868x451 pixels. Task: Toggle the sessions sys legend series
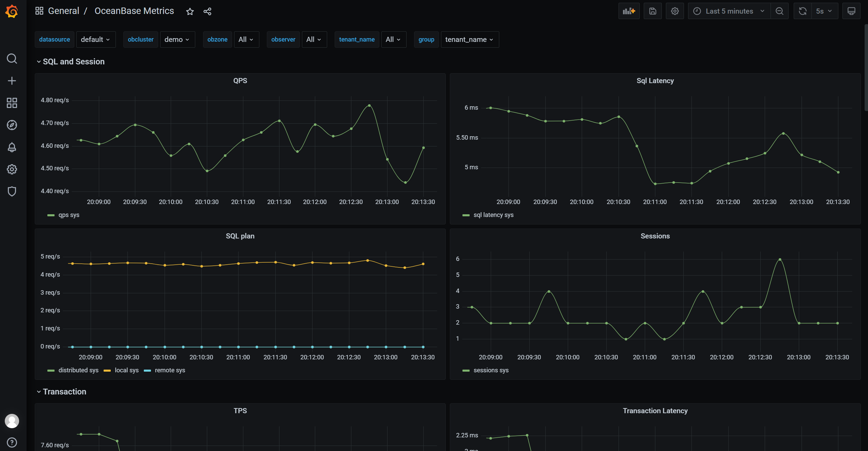pos(491,370)
